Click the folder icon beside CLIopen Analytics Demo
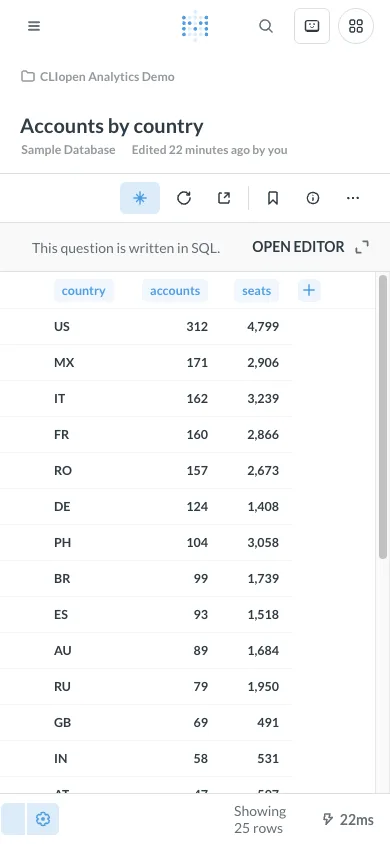This screenshot has width=390, height=844. pyautogui.click(x=27, y=76)
